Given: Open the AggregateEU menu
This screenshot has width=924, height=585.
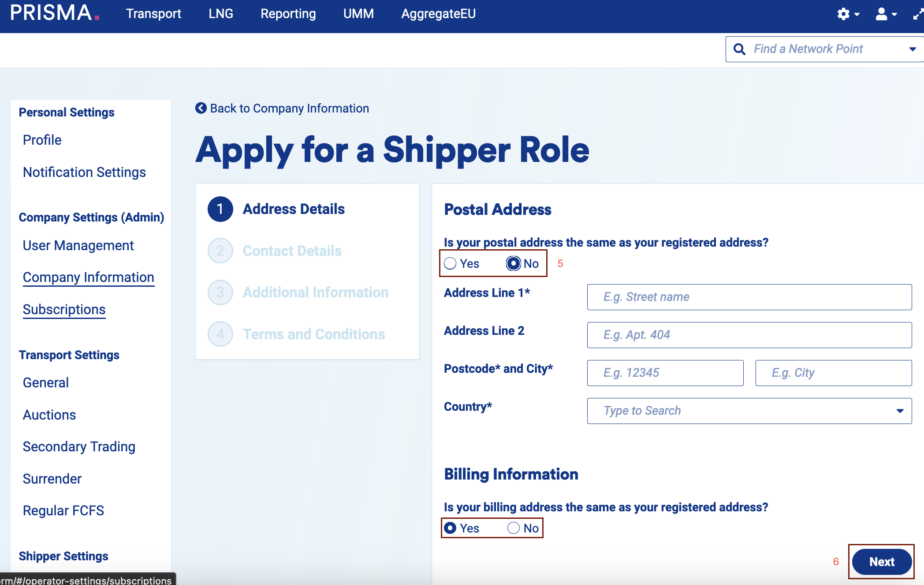Looking at the screenshot, I should pyautogui.click(x=438, y=14).
